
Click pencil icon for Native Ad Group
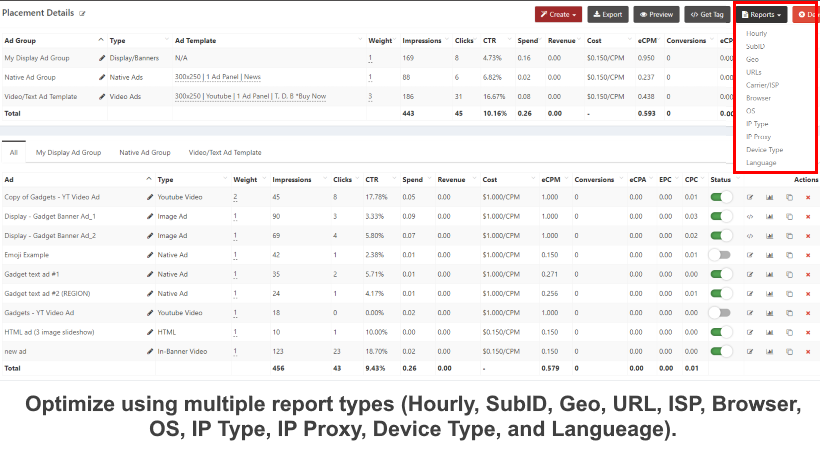pos(101,77)
